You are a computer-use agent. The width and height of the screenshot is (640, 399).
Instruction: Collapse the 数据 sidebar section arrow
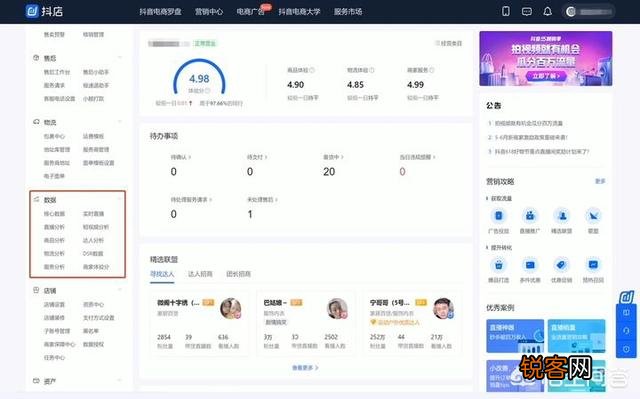point(120,199)
